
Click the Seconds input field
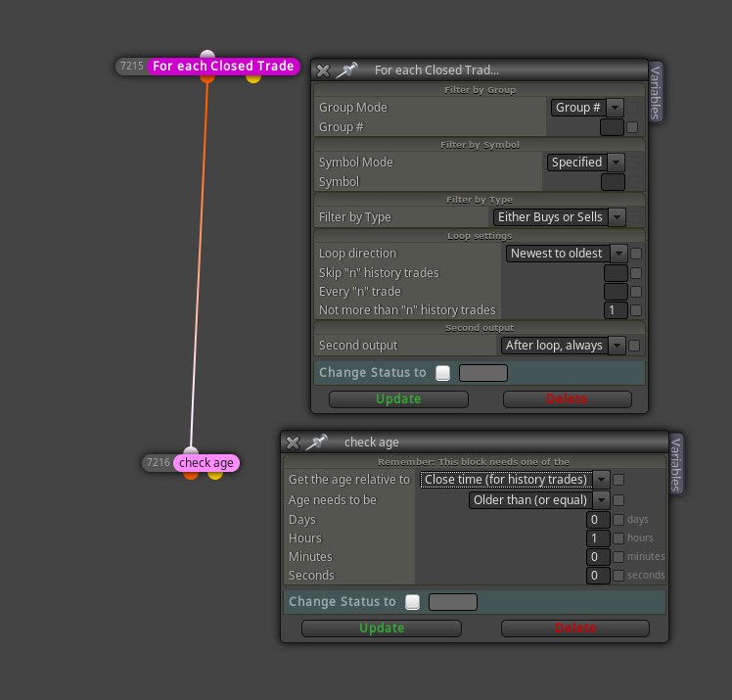[598, 576]
